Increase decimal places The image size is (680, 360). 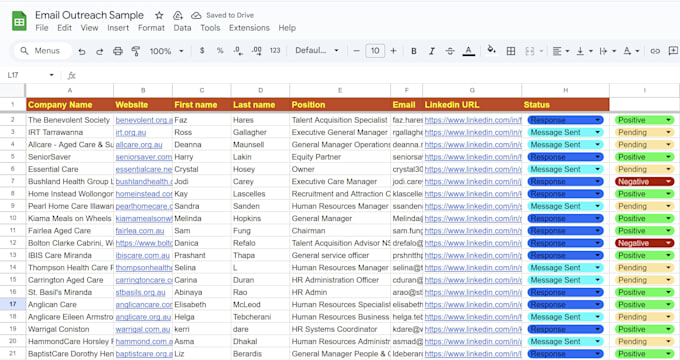[257, 51]
